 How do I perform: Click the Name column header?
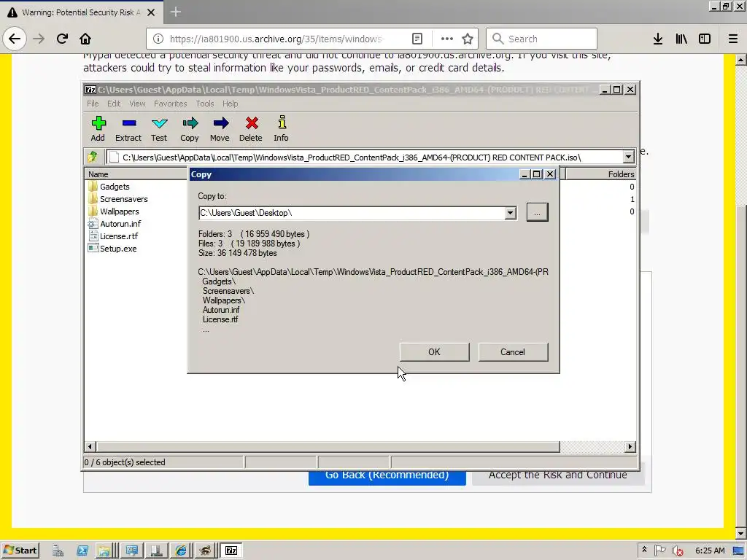click(136, 174)
